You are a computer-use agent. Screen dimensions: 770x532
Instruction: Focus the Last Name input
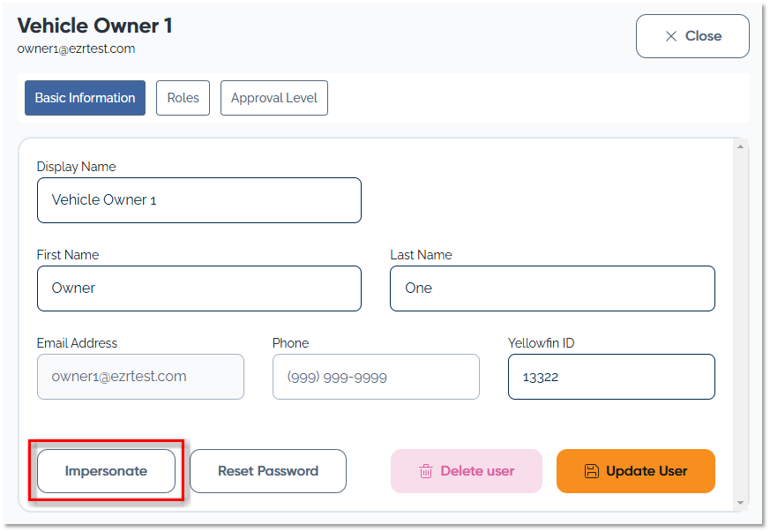[552, 288]
